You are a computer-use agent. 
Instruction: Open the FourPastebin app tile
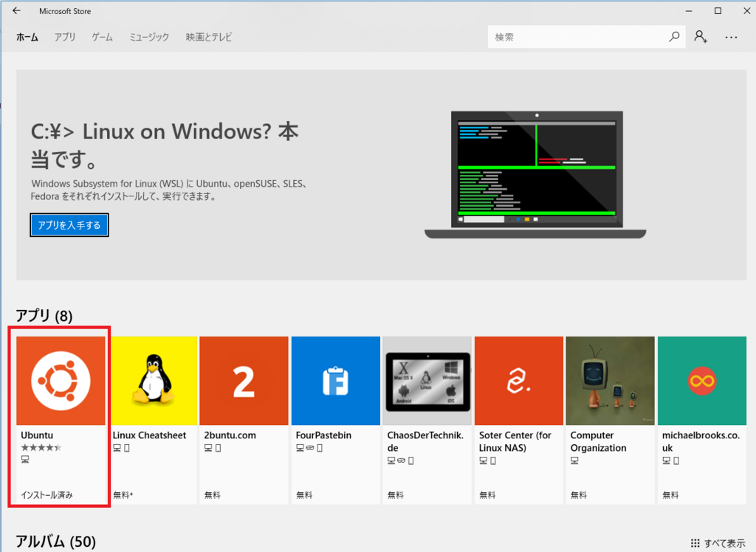[336, 380]
